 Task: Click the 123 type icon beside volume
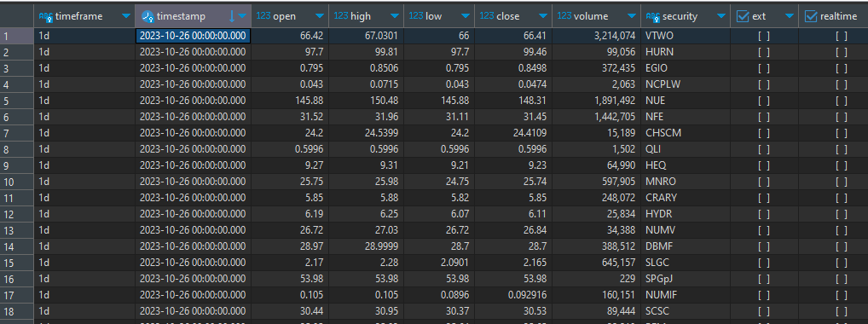[564, 16]
